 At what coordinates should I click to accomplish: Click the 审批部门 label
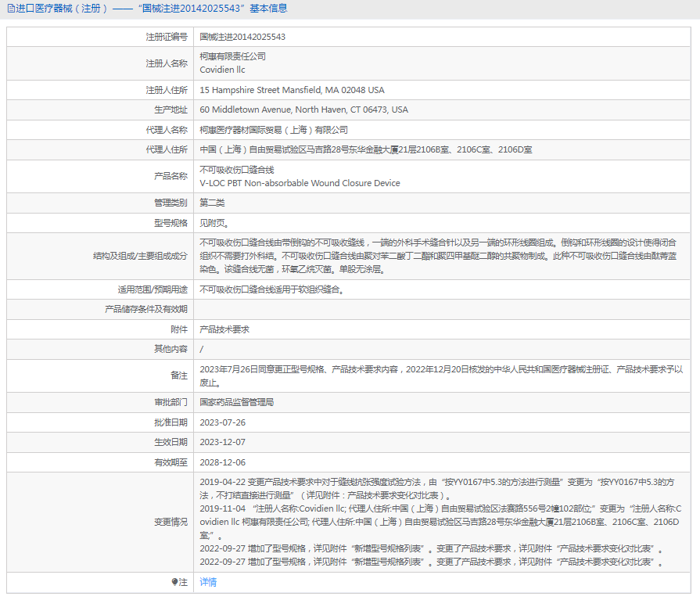coord(171,402)
